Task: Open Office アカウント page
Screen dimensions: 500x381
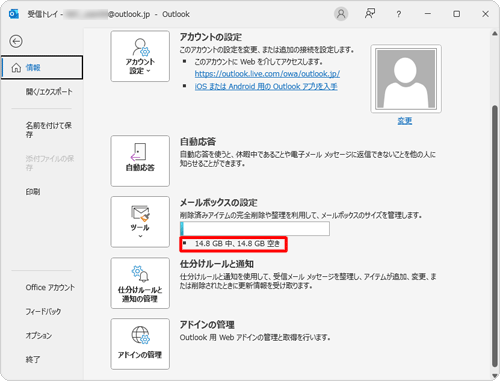Action: (x=50, y=287)
